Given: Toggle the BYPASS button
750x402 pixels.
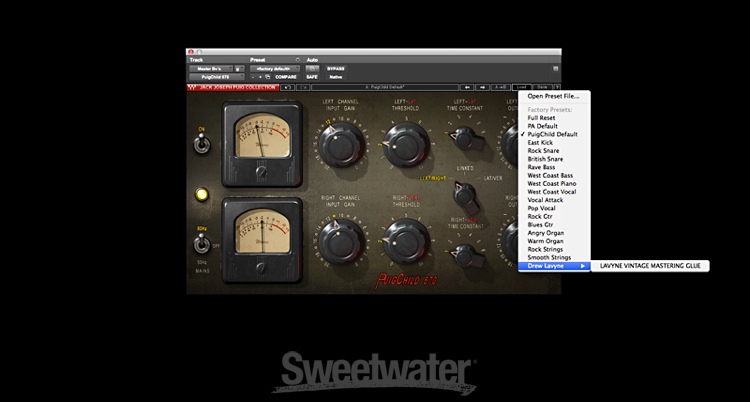Looking at the screenshot, I should 336,68.
